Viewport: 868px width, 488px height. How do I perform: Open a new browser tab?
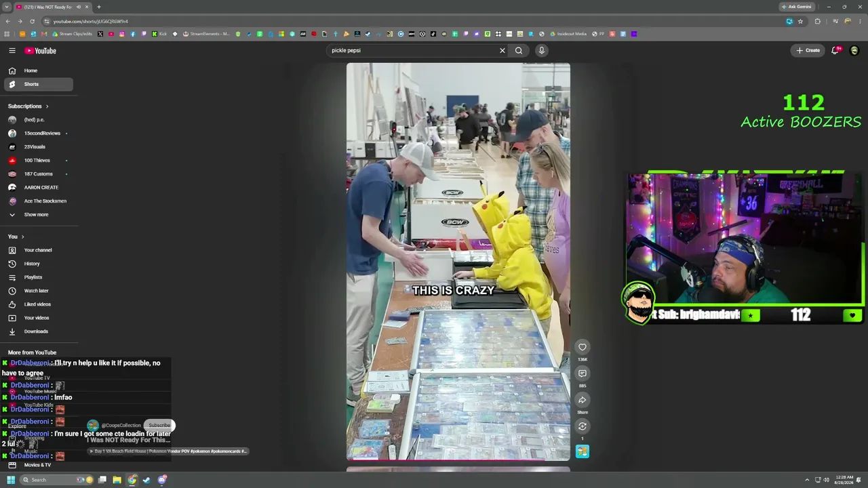(x=99, y=7)
